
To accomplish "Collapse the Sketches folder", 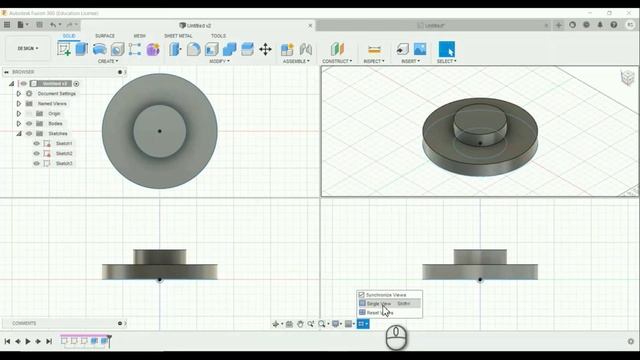I will tap(19, 133).
